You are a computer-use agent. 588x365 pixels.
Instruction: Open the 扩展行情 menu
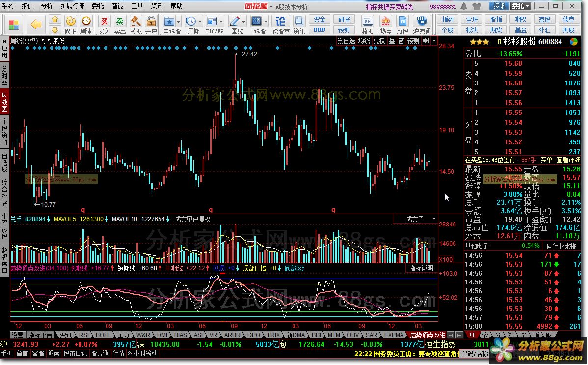click(x=72, y=6)
